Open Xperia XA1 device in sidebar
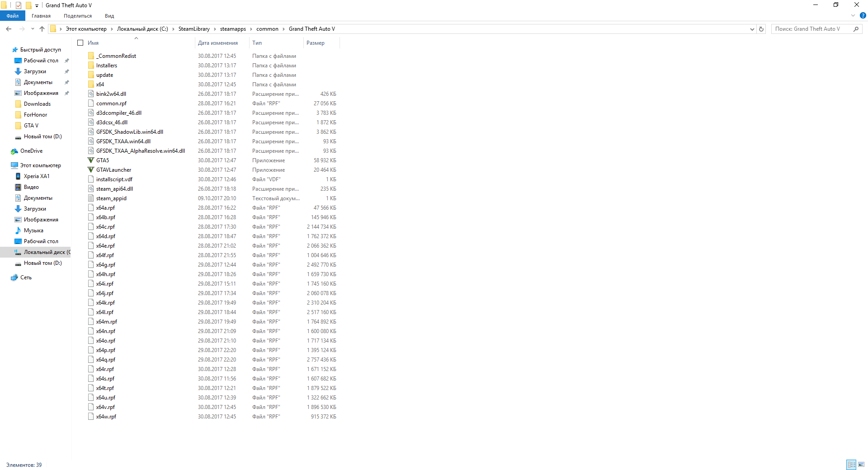The height and width of the screenshot is (470, 868). (x=37, y=176)
